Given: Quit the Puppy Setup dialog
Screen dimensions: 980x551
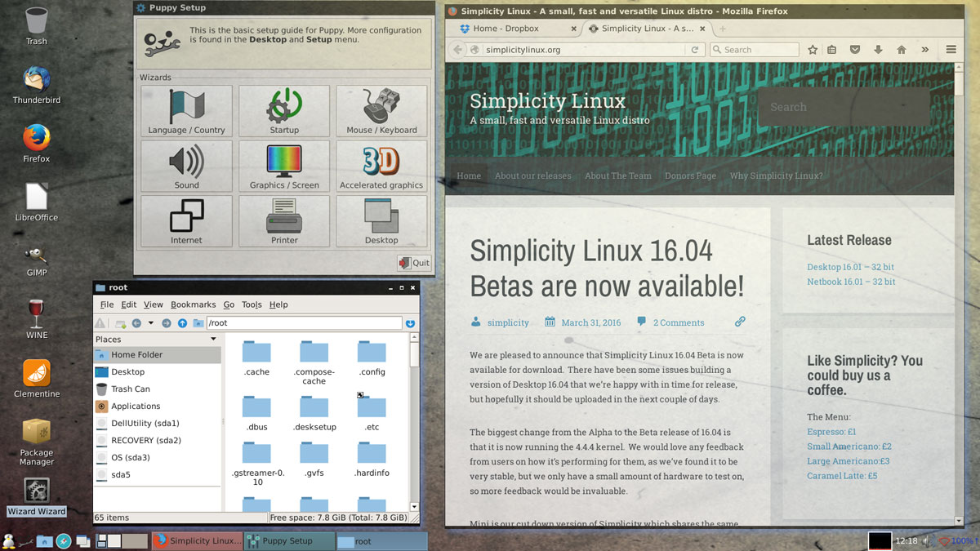Looking at the screenshot, I should pos(415,263).
